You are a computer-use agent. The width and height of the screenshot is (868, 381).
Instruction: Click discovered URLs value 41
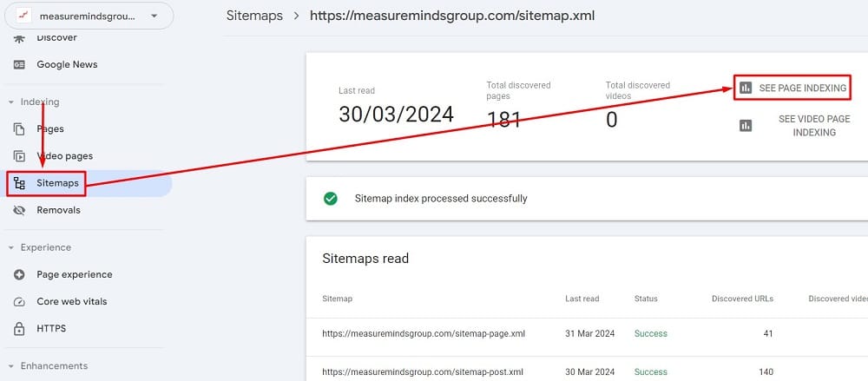click(767, 333)
